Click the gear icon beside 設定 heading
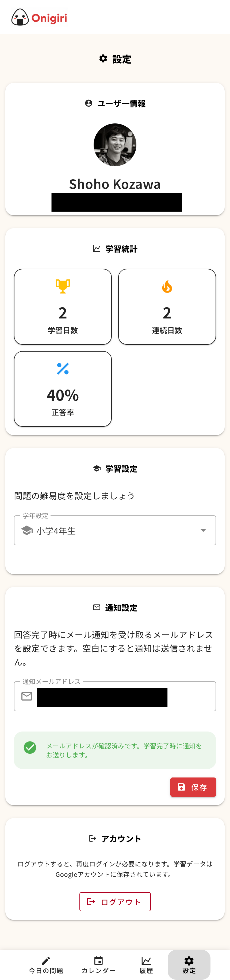 [x=103, y=59]
